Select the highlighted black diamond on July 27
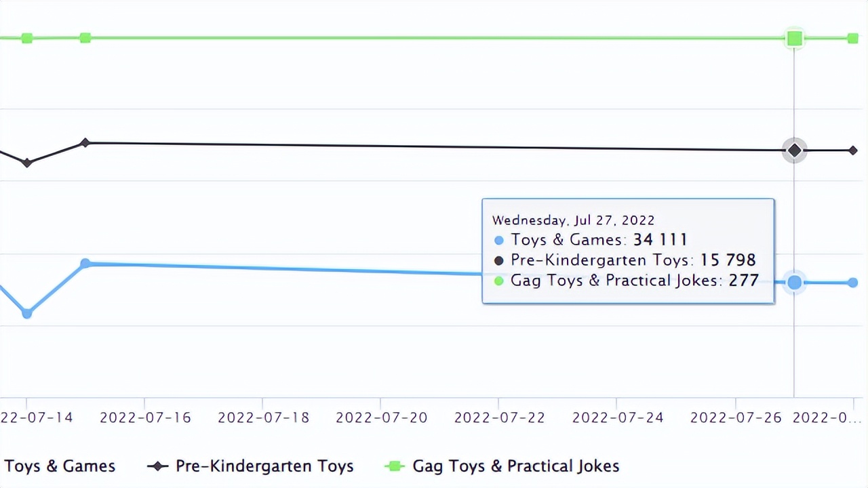Viewport: 868px width, 488px height. (794, 150)
